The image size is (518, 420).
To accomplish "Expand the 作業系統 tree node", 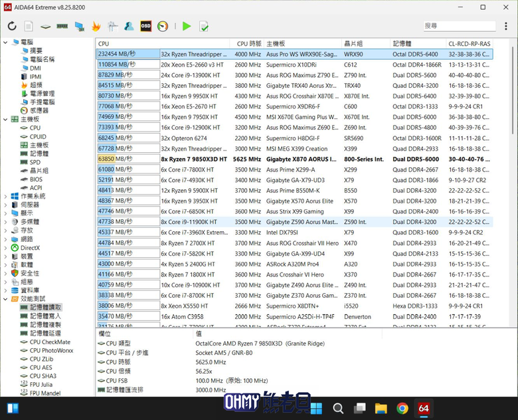I will (5, 197).
